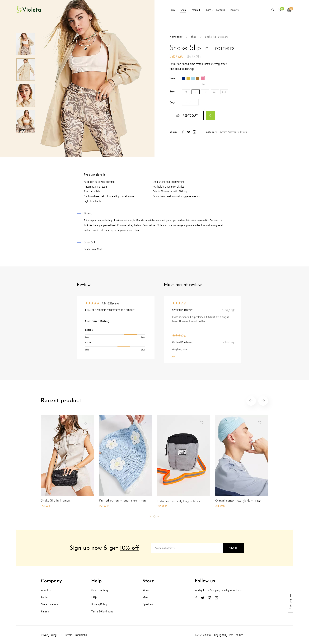This screenshot has width=309, height=644.
Task: Click SIGN UP button in newsletter section
Action: click(x=234, y=548)
